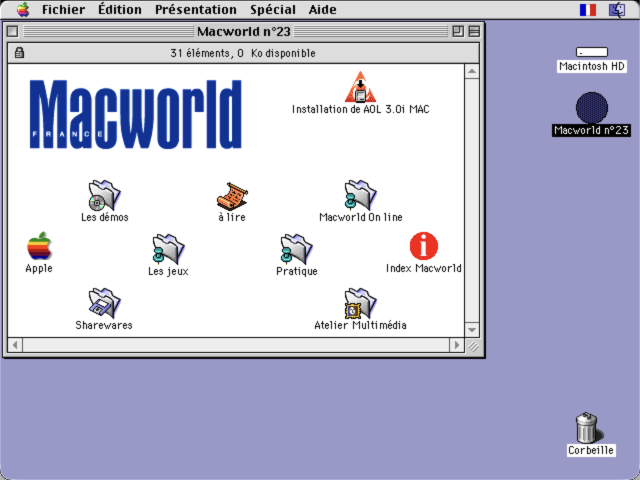
Task: Click the horizontal scrollbar left arrow
Action: point(15,345)
